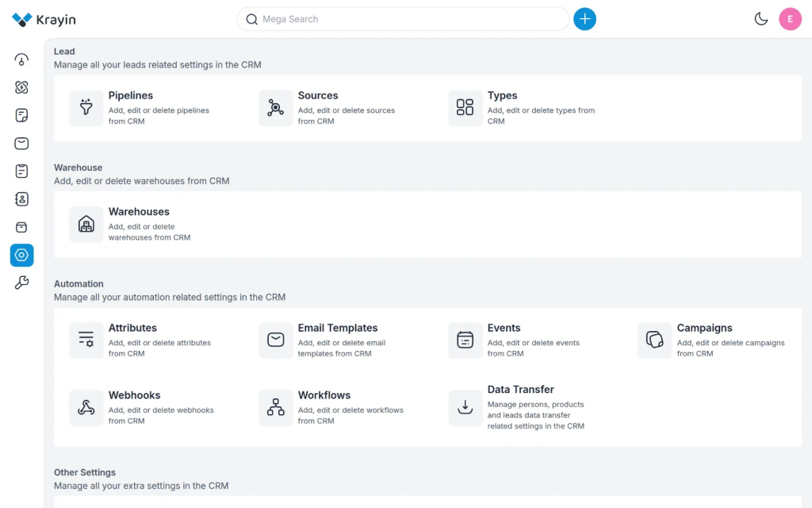Click the Workflows hierarchy icon

[275, 407]
